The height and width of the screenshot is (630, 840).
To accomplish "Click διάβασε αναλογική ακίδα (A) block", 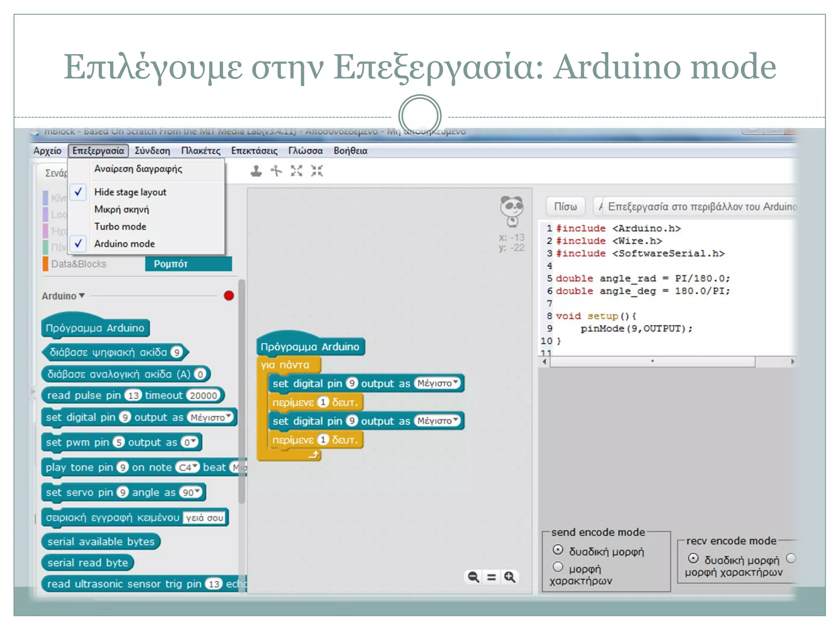I will coord(126,374).
